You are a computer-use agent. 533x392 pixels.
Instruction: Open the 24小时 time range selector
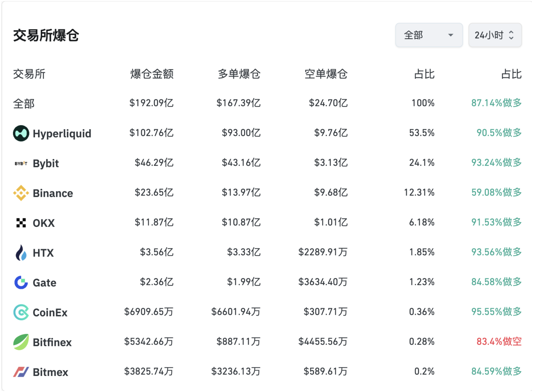[490, 35]
